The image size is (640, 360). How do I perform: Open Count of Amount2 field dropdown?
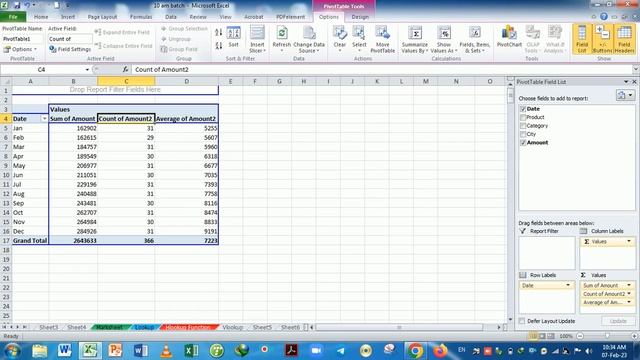click(629, 294)
